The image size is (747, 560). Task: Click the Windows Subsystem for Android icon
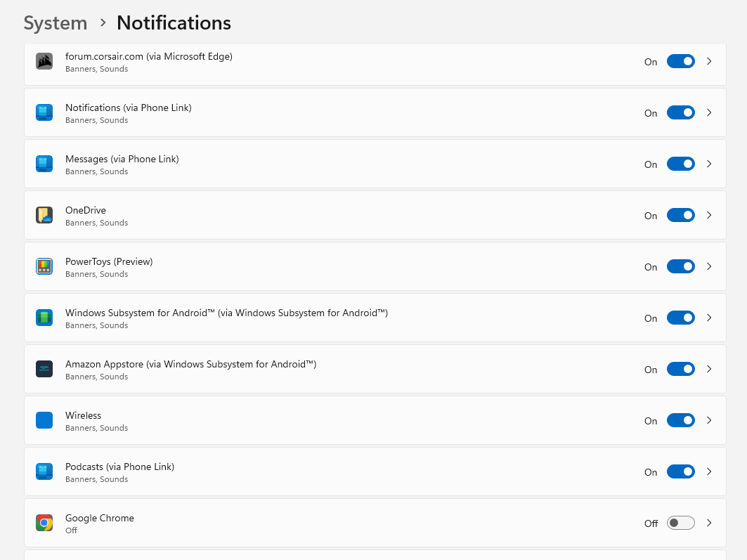click(44, 318)
